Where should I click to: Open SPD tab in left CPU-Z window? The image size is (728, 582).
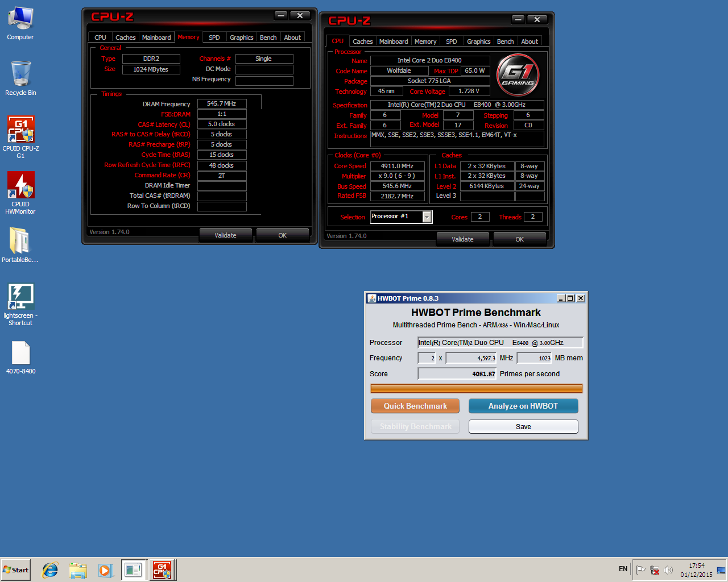214,38
